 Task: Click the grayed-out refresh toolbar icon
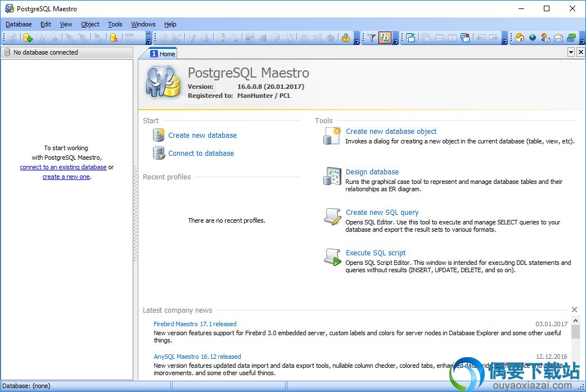[x=13, y=38]
